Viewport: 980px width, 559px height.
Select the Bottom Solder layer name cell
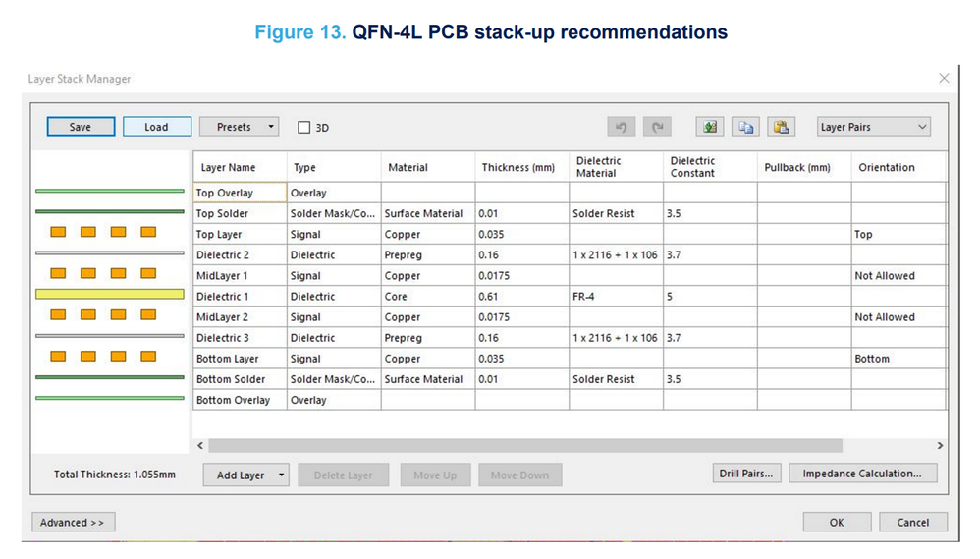coord(240,379)
